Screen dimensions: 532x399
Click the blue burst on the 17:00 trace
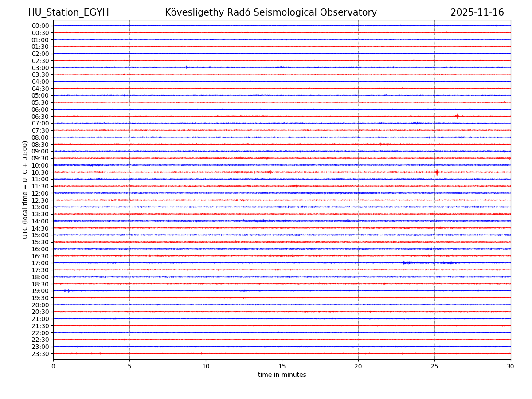tap(404, 263)
